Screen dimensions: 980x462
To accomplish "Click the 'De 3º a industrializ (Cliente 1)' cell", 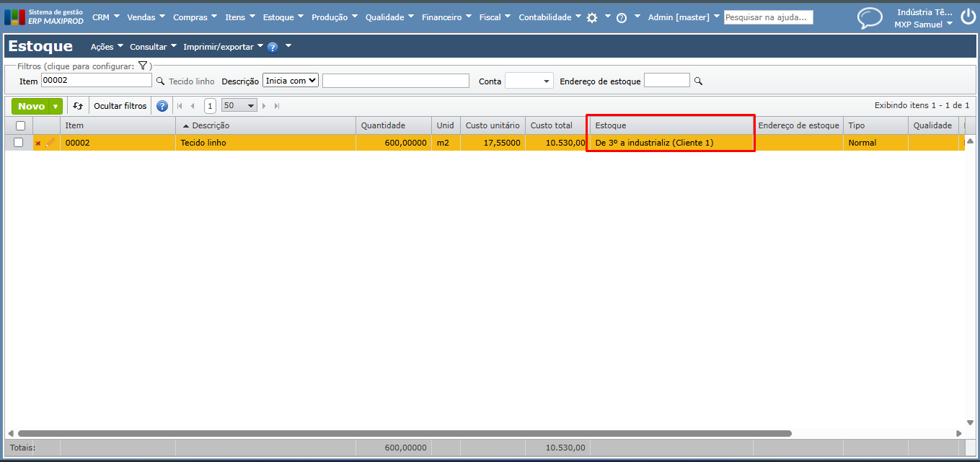I will pyautogui.click(x=671, y=143).
